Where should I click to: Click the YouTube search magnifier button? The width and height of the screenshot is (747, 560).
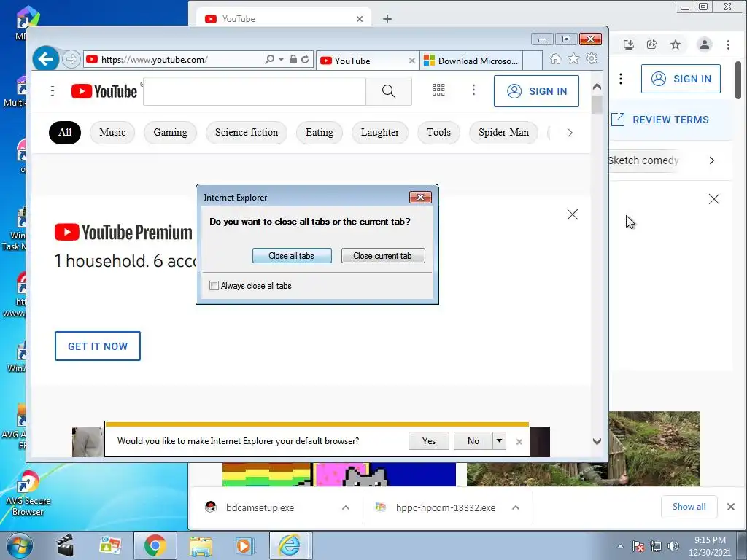(389, 91)
